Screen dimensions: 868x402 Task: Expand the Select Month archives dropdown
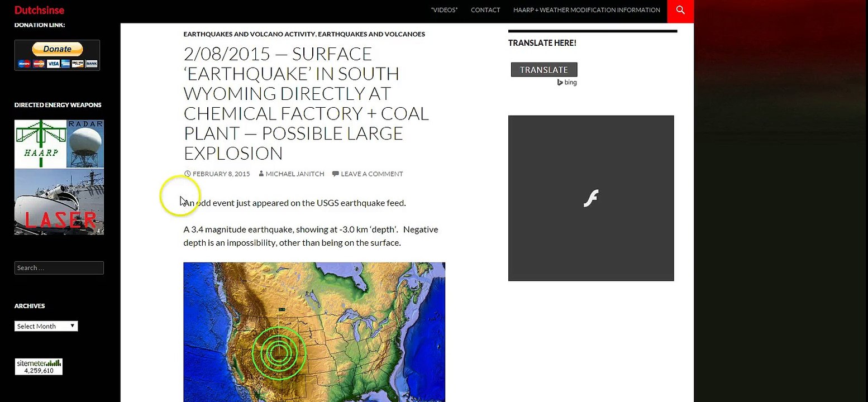coord(46,326)
